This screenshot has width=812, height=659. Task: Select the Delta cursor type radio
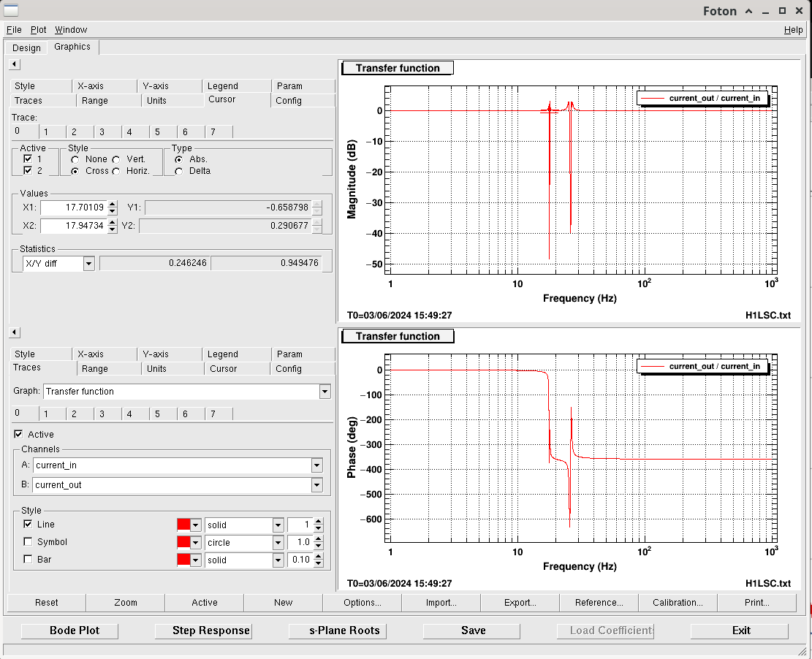[x=179, y=171]
